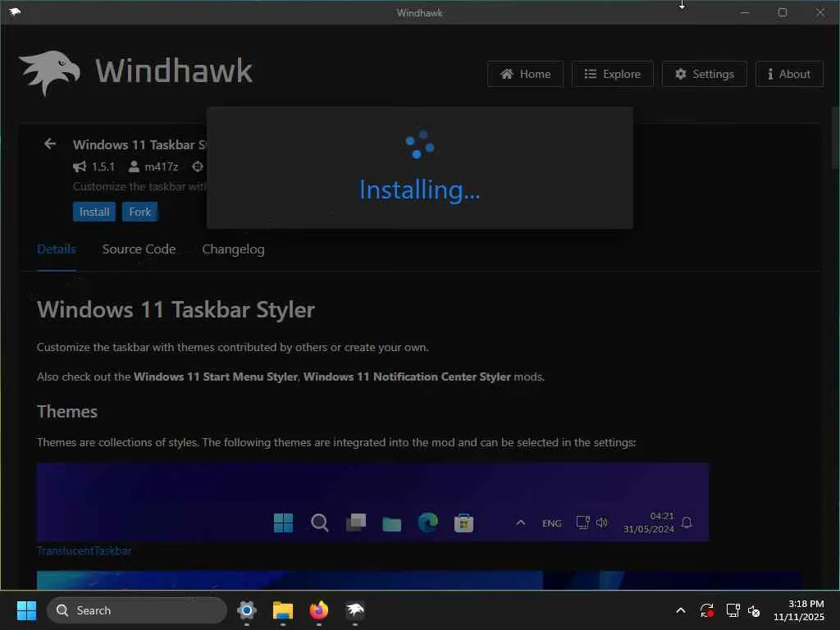Click the sync update tray icon
This screenshot has height=630, width=840.
coord(706,610)
